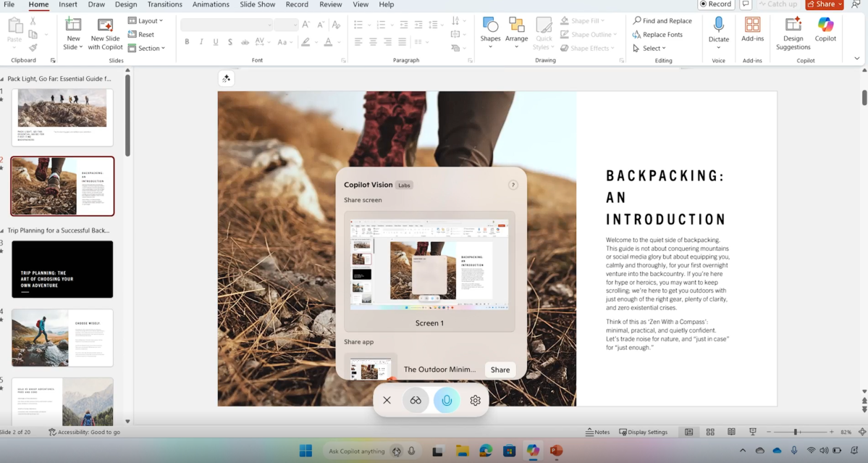
Task: Click New Slide with Copilot
Action: 106,33
